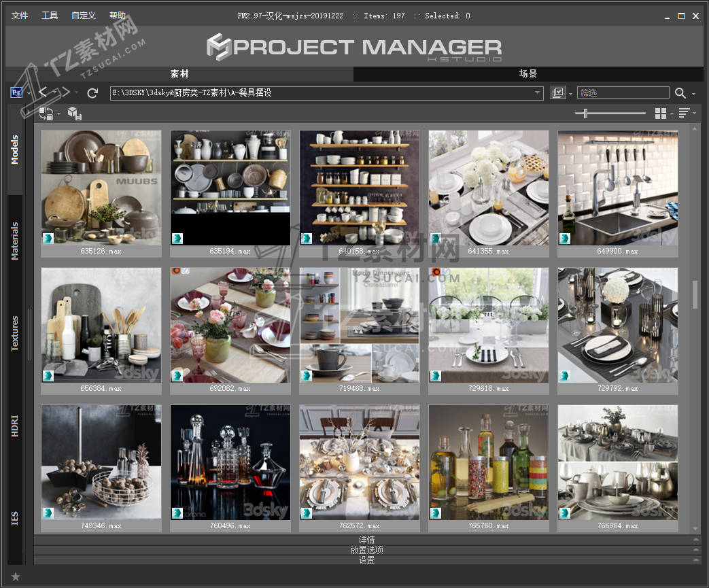Select the Materials sidebar tab
The width and height of the screenshot is (709, 588).
14,241
